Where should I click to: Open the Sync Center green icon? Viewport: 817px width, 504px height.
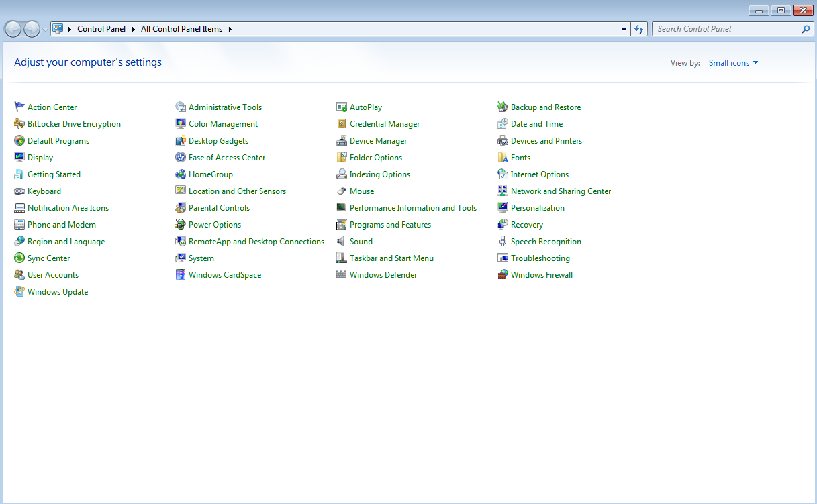[19, 258]
